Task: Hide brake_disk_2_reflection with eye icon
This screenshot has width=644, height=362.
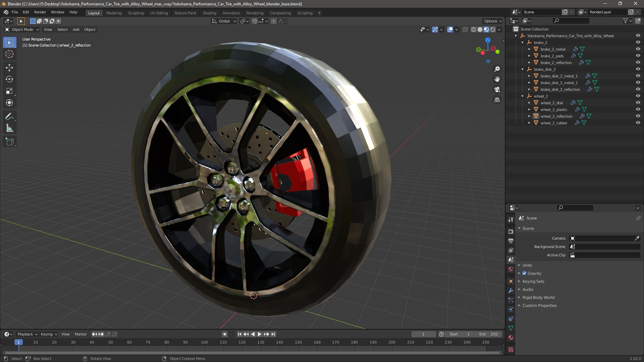Action: coord(638,89)
